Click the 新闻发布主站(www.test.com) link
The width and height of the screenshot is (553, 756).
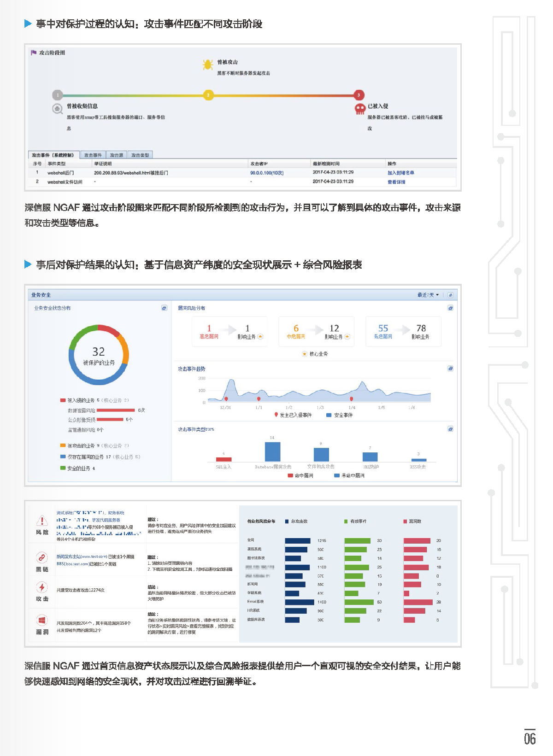tap(82, 557)
